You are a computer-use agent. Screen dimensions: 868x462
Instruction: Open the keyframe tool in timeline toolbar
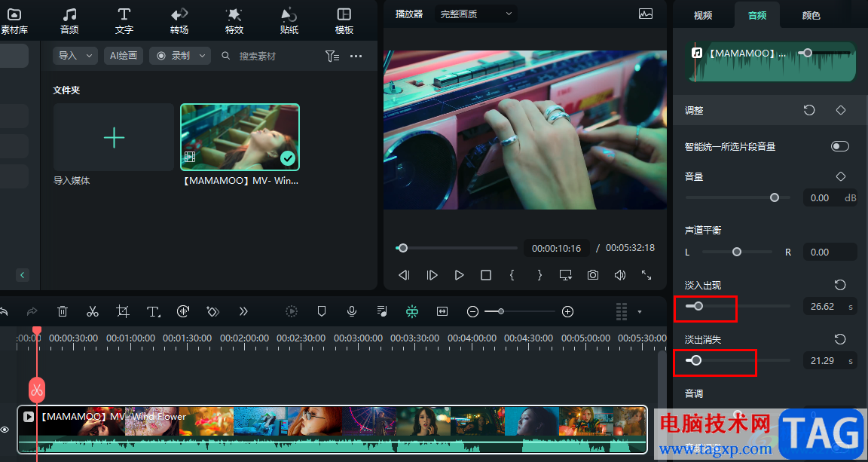click(213, 311)
